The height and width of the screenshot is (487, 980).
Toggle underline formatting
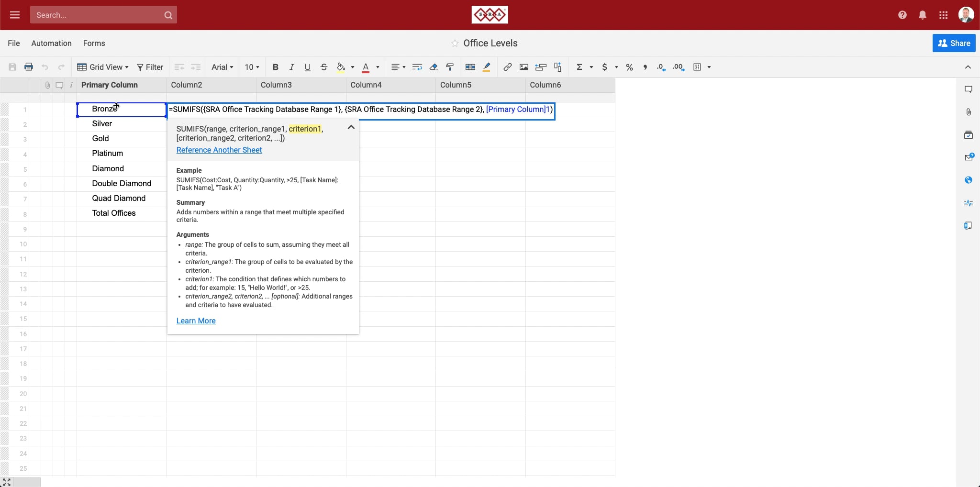point(307,67)
